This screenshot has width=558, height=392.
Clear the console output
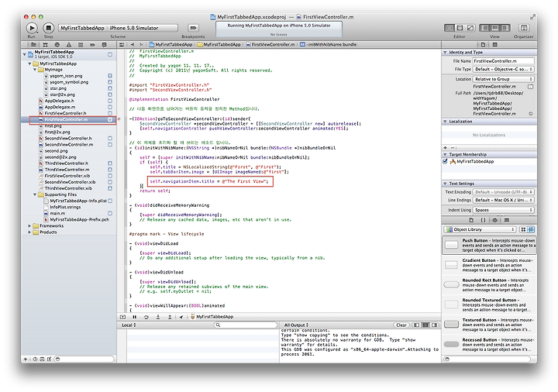401,325
